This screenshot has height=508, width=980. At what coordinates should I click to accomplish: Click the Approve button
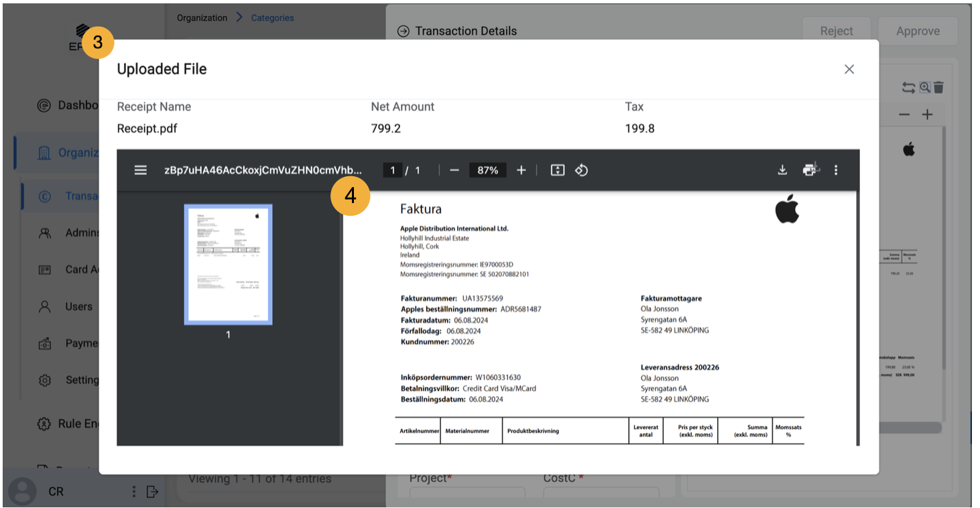point(918,31)
